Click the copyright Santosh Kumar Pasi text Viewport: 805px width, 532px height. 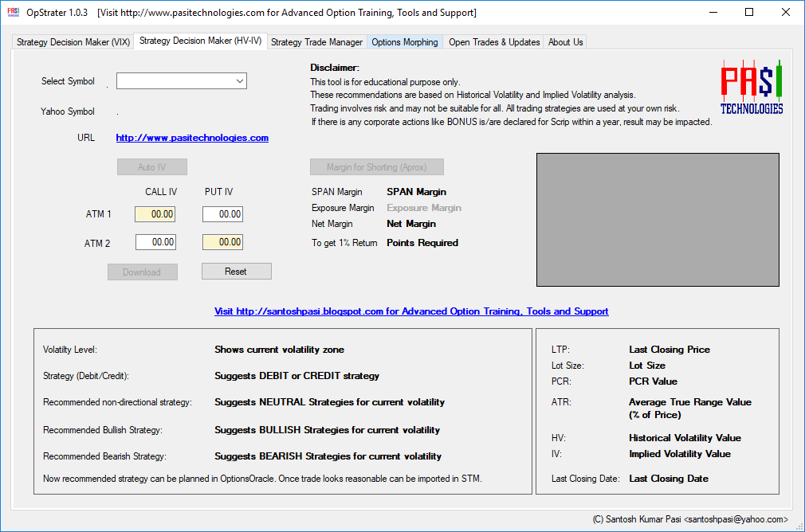click(x=690, y=519)
